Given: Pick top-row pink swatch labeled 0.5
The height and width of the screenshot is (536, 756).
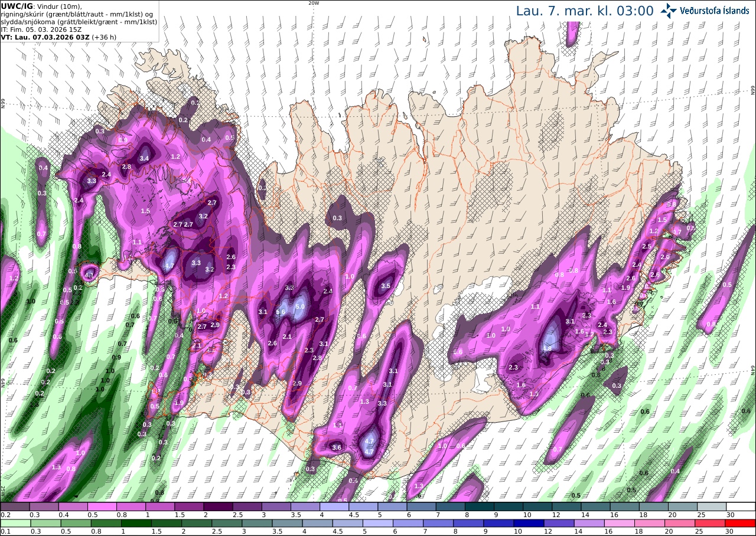Looking at the screenshot, I should click(102, 506).
